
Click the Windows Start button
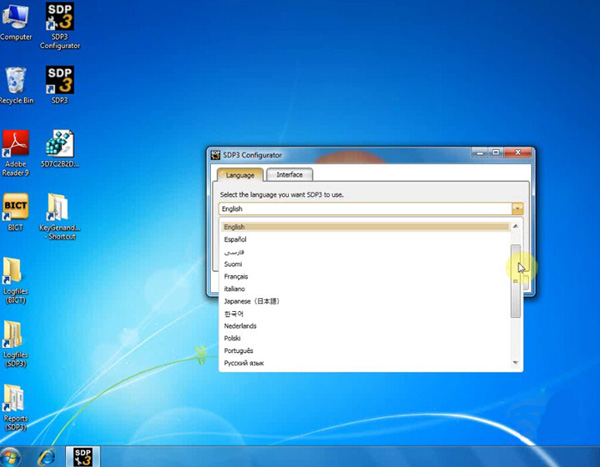[10, 457]
